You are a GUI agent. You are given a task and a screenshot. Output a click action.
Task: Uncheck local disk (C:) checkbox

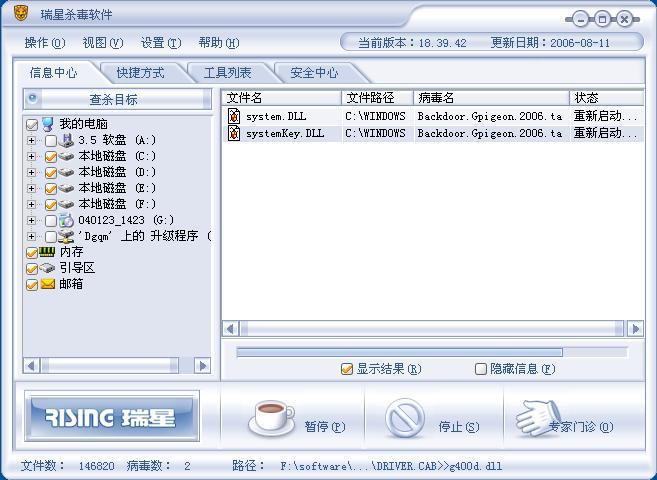click(51, 157)
